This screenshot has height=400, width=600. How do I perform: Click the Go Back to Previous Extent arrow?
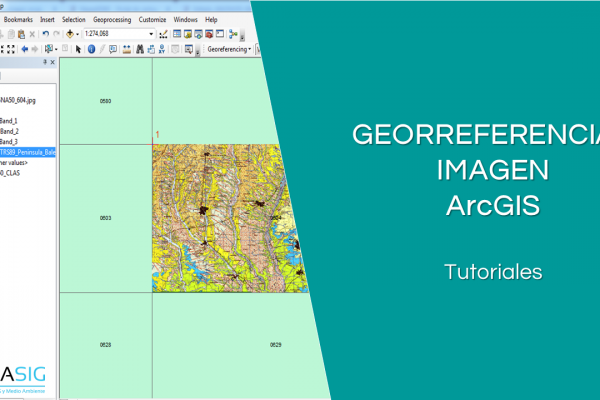click(24, 48)
